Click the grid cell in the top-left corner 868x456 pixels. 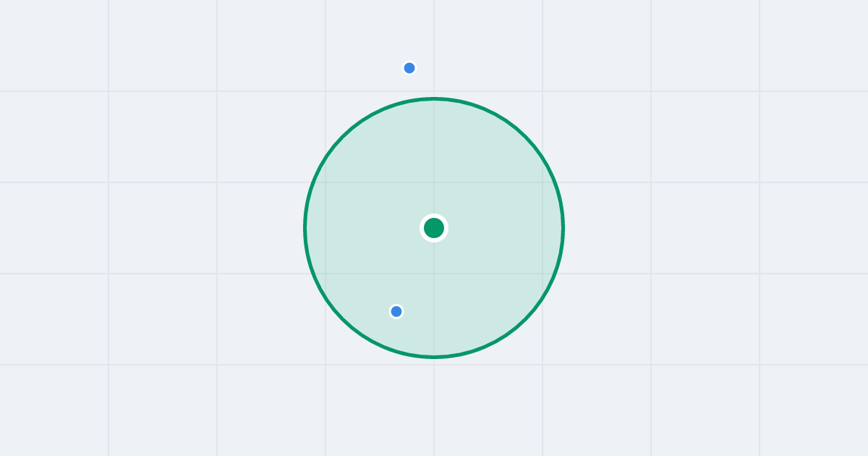(x=54, y=45)
